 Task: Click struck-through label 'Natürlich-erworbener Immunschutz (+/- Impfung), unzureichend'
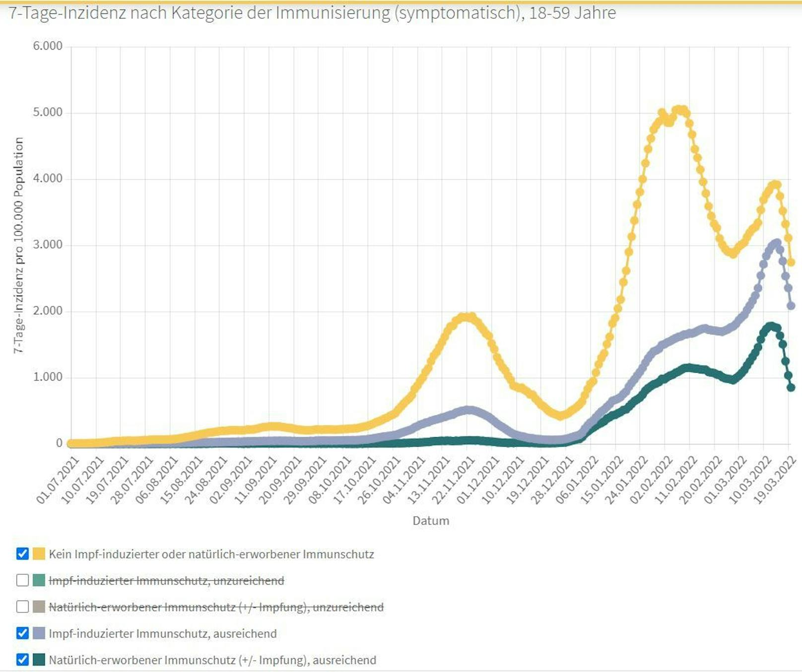click(x=216, y=607)
